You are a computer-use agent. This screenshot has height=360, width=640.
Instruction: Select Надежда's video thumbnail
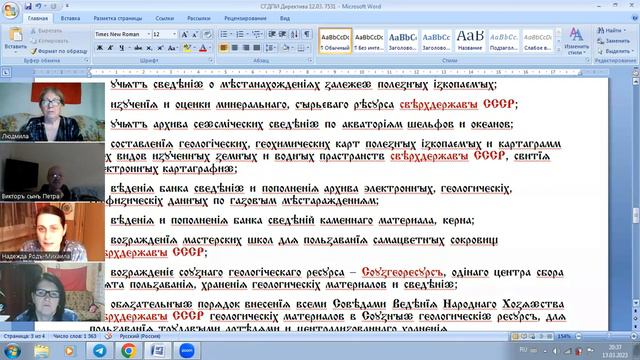click(x=52, y=232)
